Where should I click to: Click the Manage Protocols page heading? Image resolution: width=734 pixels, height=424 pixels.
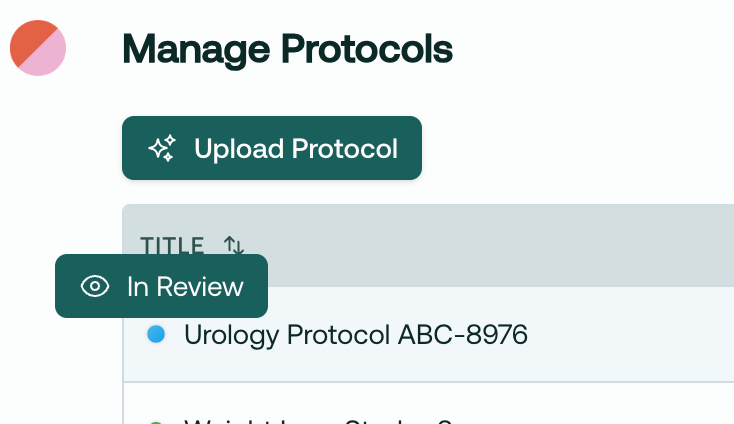[287, 49]
